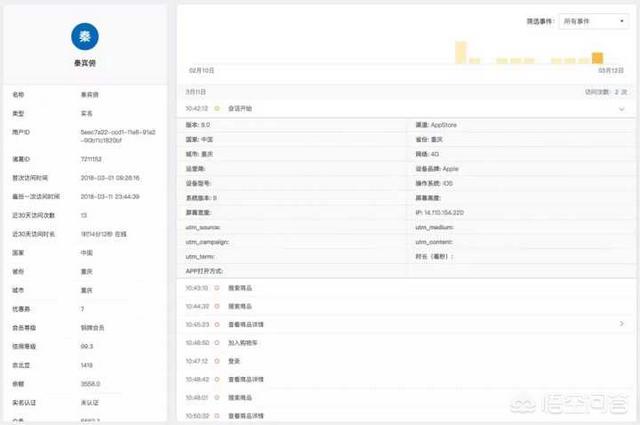Click the dot marker at 10:44:32
The image size is (640, 425).
(x=217, y=306)
